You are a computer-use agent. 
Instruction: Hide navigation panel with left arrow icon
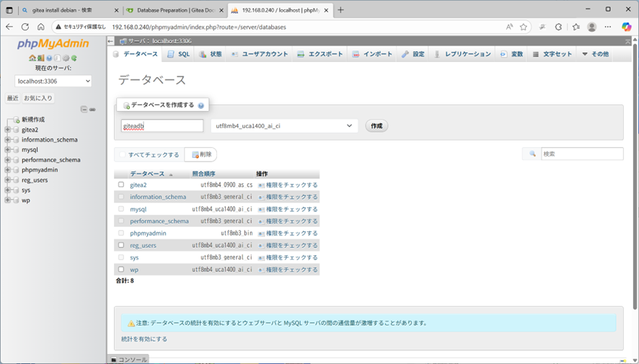[110, 40]
